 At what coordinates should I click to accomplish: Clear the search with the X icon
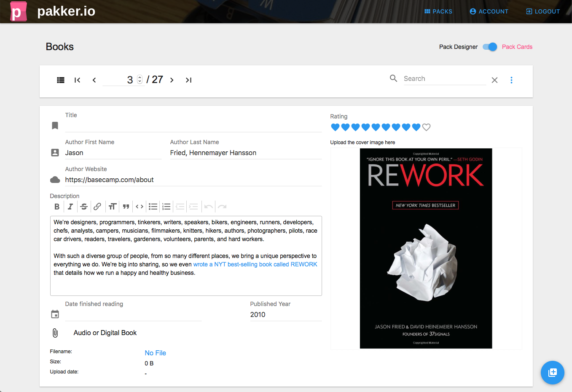click(494, 80)
